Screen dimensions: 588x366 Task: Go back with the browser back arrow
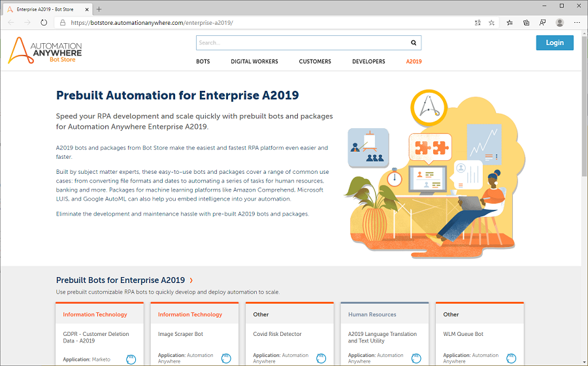point(11,22)
